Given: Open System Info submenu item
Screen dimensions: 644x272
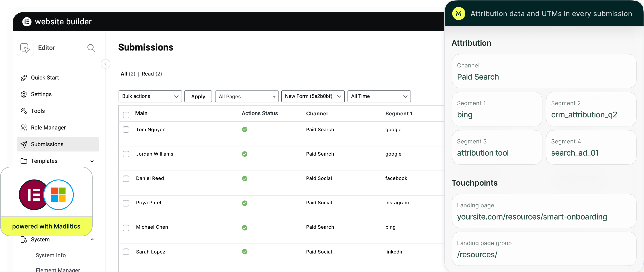Looking at the screenshot, I should click(x=51, y=255).
